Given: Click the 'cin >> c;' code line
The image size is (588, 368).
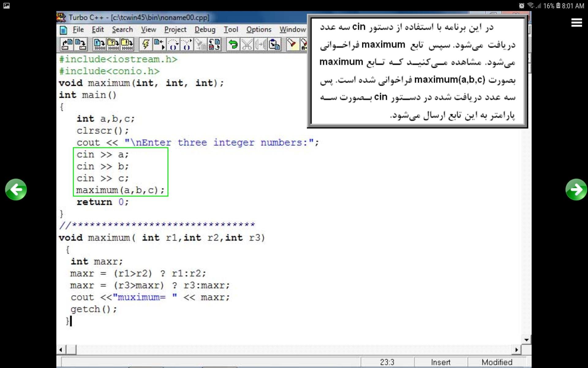Looking at the screenshot, I should 103,178.
